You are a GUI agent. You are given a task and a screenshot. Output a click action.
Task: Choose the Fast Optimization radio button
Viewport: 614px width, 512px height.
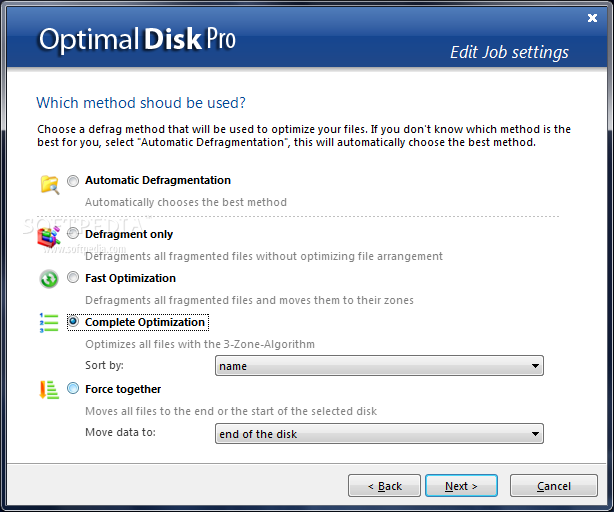(73, 278)
